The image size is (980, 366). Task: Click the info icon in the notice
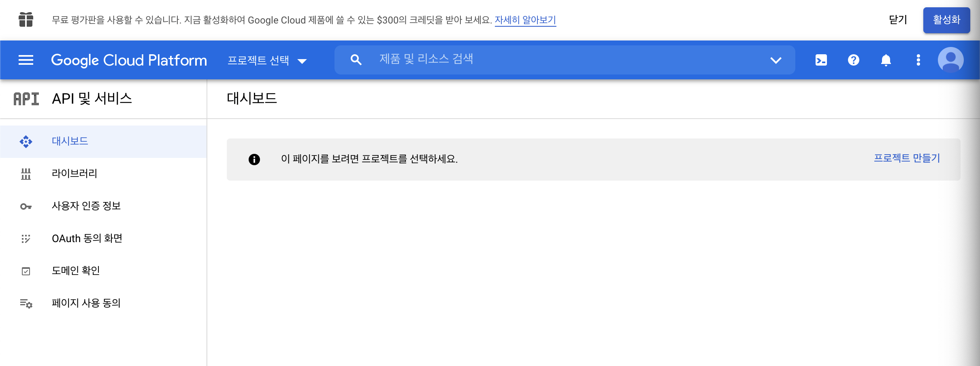(254, 159)
